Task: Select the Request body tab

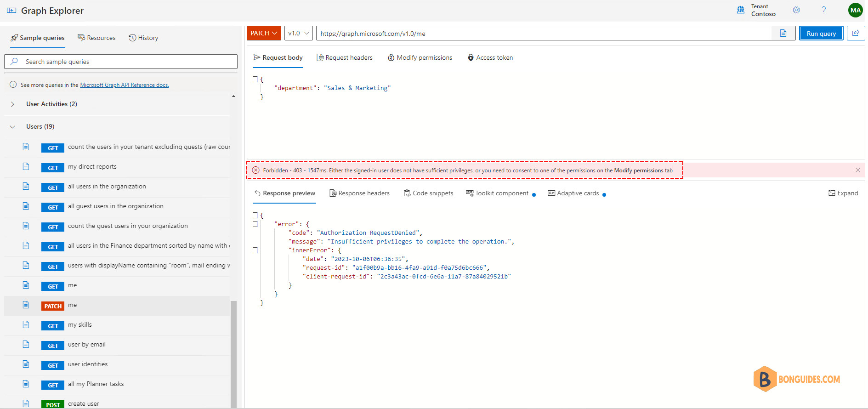Action: [278, 57]
